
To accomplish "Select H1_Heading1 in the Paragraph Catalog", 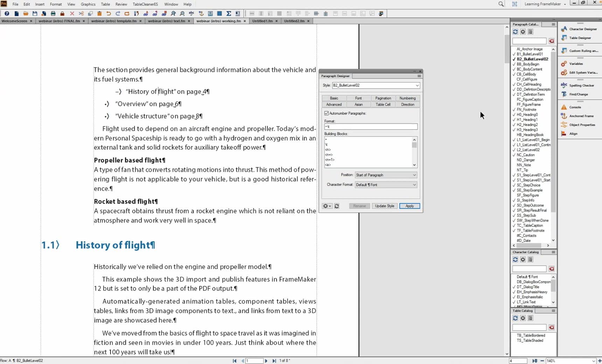I will (x=527, y=120).
